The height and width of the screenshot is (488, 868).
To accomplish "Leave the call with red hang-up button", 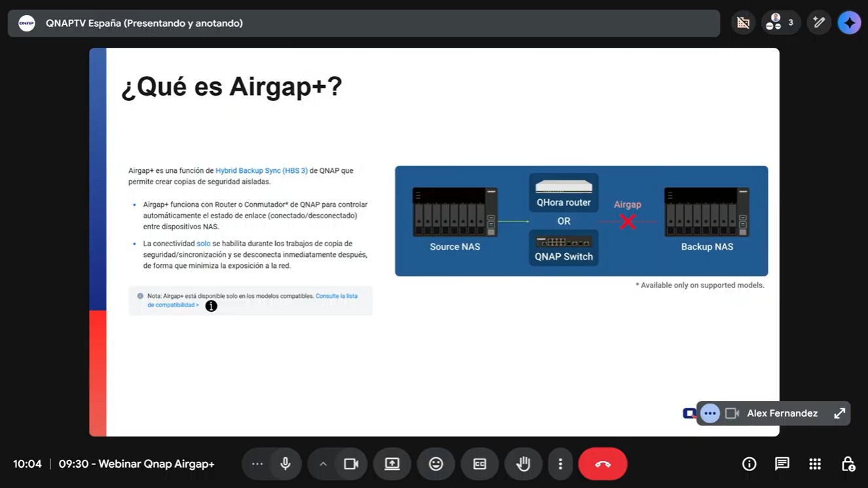I will [603, 464].
